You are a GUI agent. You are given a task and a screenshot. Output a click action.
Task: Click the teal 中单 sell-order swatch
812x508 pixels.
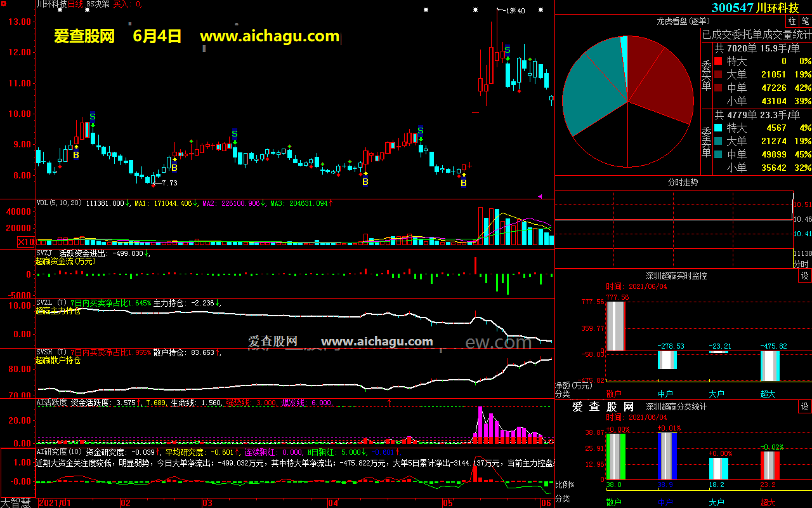point(718,154)
